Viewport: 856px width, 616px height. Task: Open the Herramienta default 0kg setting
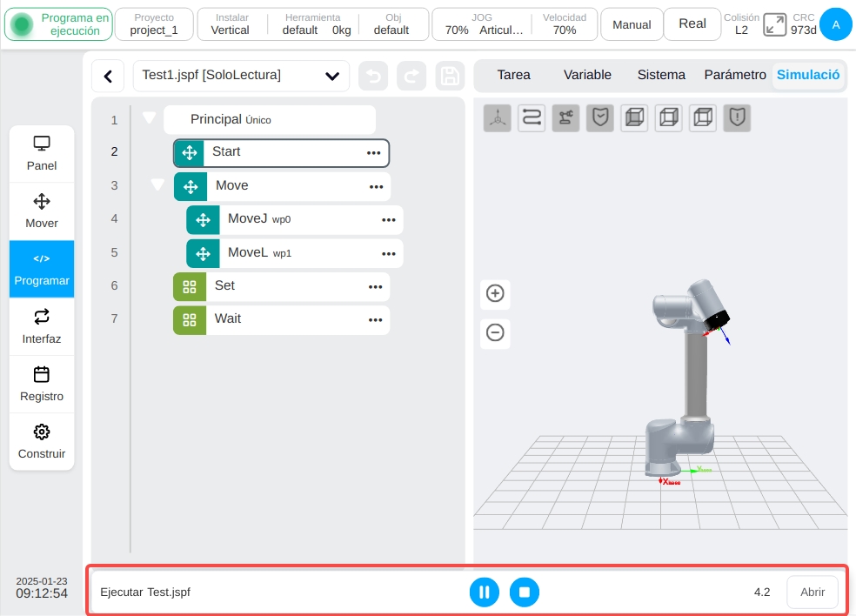(x=313, y=24)
